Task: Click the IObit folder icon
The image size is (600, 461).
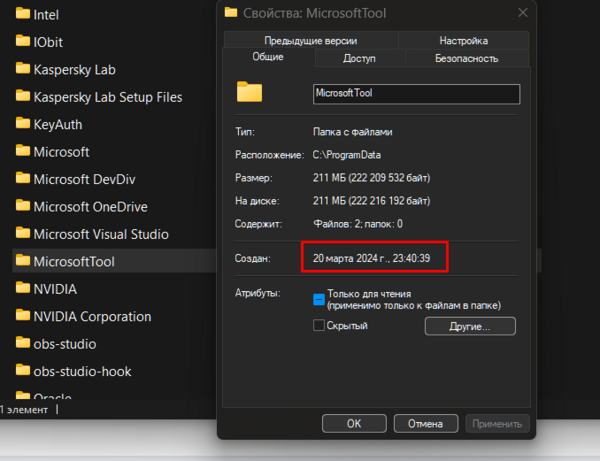Action: (23, 42)
